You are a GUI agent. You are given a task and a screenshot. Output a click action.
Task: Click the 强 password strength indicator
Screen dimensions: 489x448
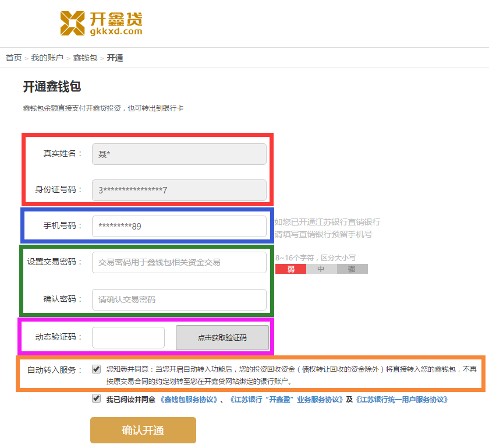tap(352, 269)
